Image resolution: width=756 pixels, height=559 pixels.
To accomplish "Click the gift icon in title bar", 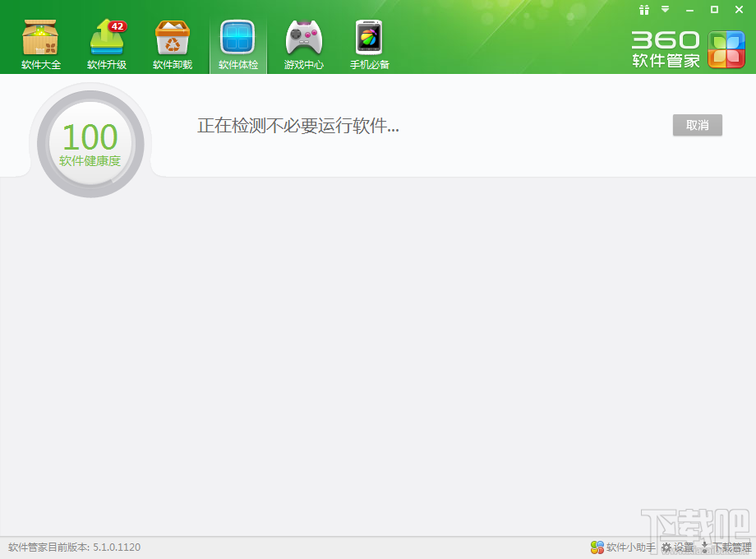I will tap(643, 10).
